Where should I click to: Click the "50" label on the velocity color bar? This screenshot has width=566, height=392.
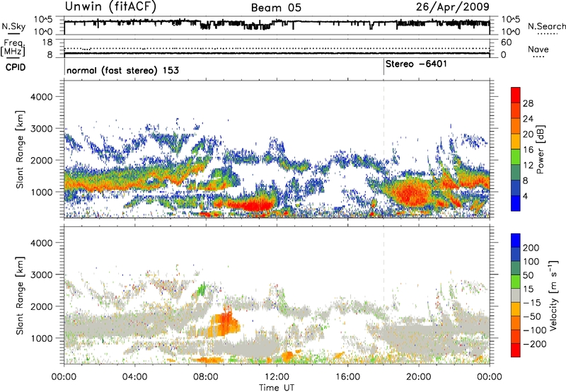(528, 275)
